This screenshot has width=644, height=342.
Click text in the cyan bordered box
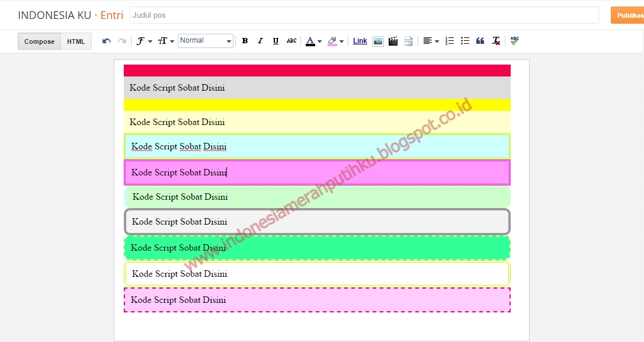coord(179,147)
